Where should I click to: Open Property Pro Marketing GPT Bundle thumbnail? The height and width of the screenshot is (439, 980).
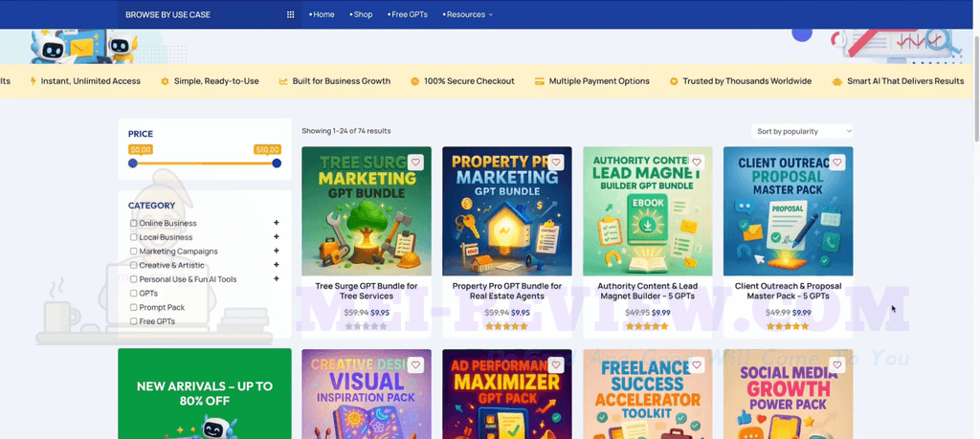click(507, 211)
